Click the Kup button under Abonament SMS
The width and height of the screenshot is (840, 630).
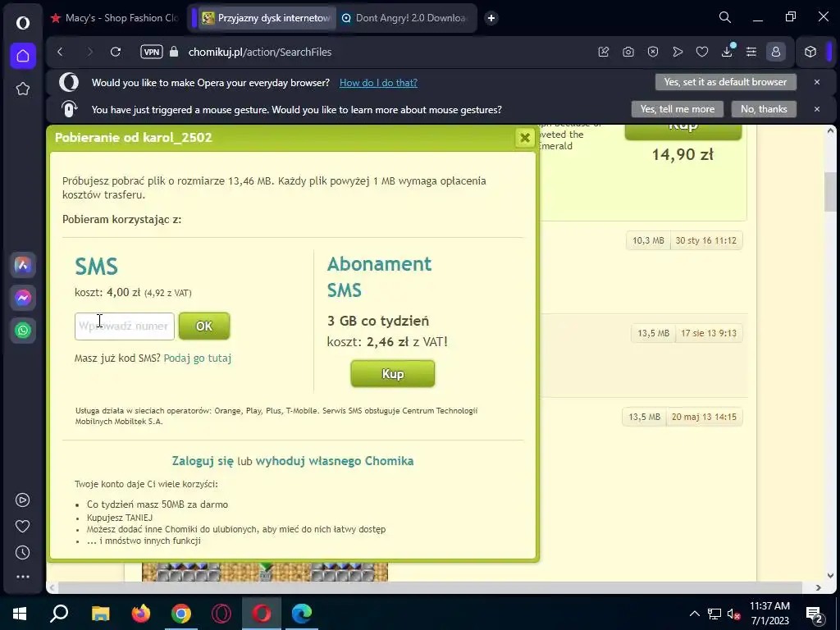click(393, 373)
